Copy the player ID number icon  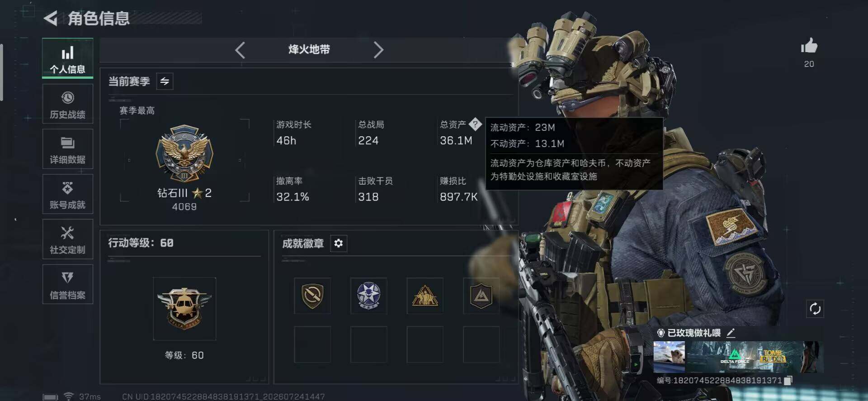(788, 381)
